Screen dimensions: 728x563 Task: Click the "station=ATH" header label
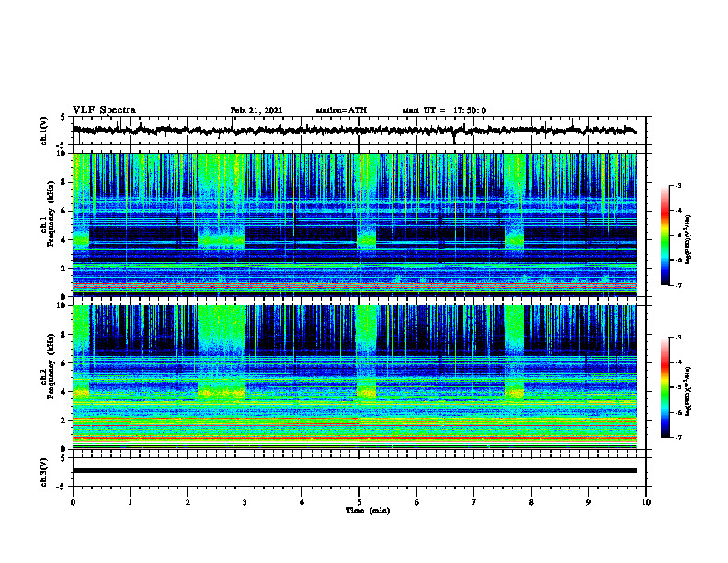[341, 110]
